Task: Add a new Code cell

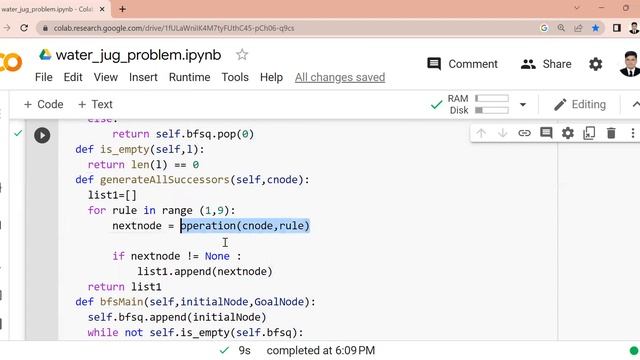Action: (44, 104)
